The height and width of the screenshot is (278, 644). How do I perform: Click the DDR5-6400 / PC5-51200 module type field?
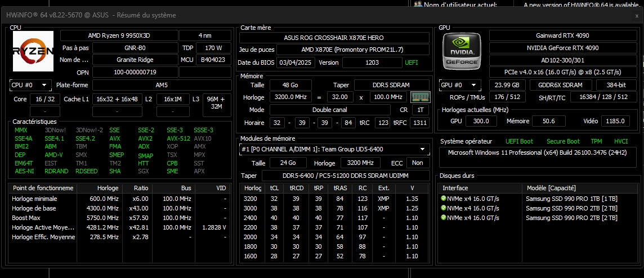346,176
